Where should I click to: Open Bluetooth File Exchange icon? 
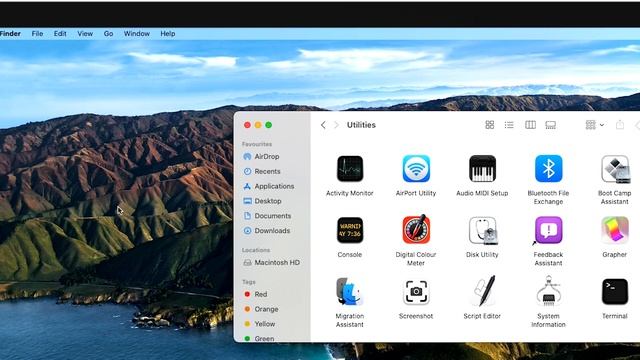tap(548, 169)
